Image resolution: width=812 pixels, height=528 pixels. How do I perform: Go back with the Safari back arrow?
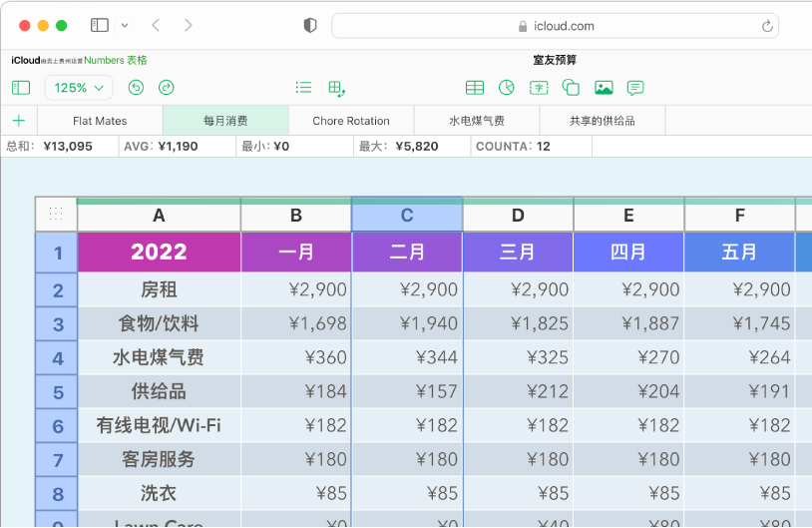coord(156,25)
